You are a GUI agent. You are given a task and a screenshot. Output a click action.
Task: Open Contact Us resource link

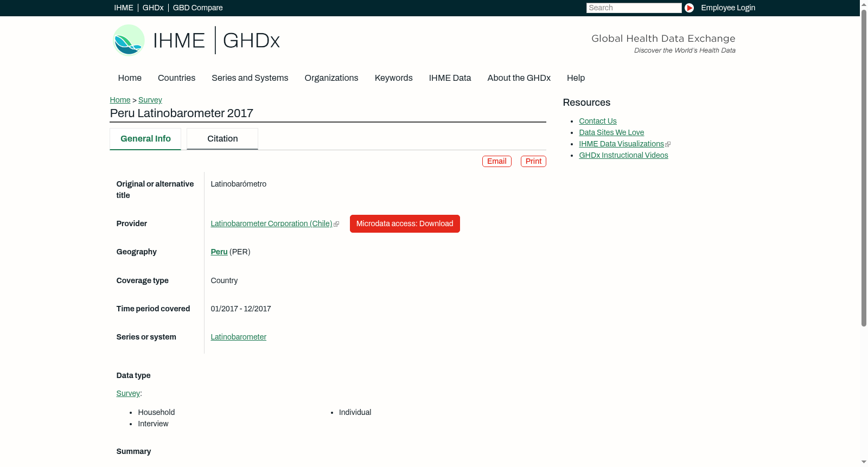pyautogui.click(x=598, y=121)
